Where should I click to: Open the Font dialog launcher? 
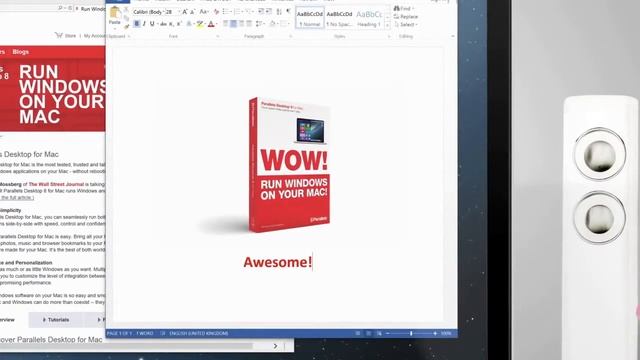click(218, 36)
